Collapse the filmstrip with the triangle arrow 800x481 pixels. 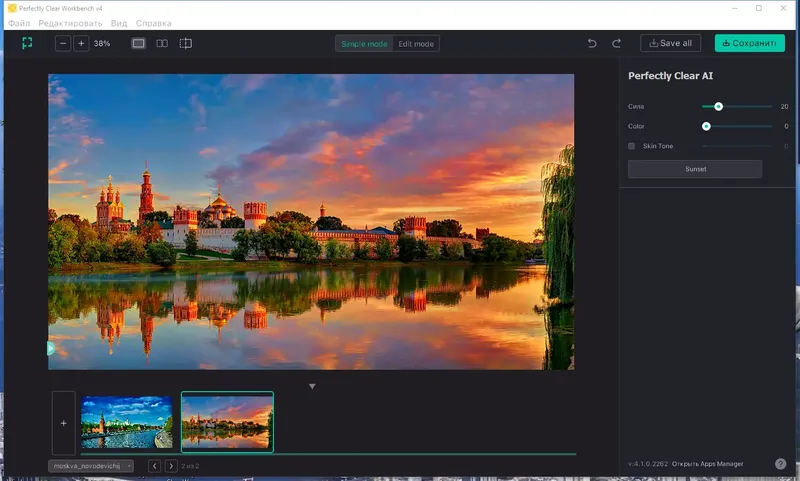tap(312, 386)
